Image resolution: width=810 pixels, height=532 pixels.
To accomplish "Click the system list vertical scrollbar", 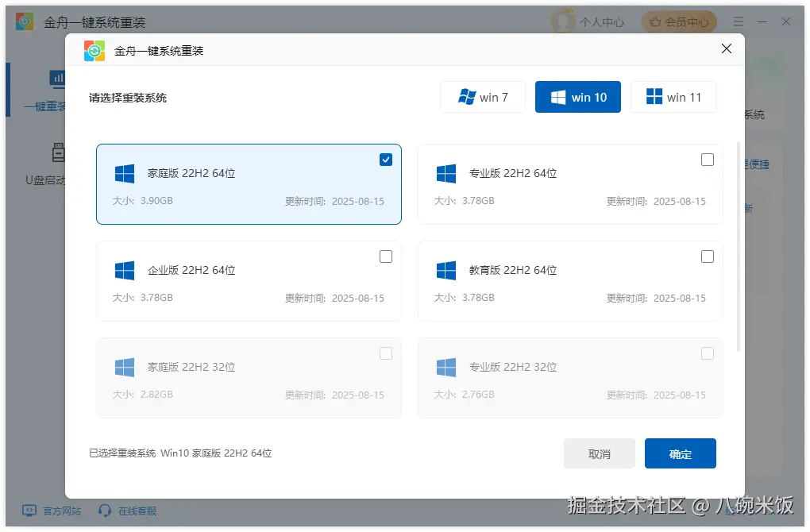I will pos(739,246).
